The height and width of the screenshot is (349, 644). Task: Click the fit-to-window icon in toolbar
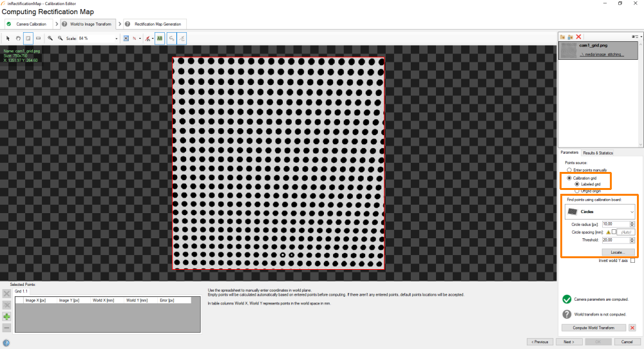pyautogui.click(x=126, y=39)
